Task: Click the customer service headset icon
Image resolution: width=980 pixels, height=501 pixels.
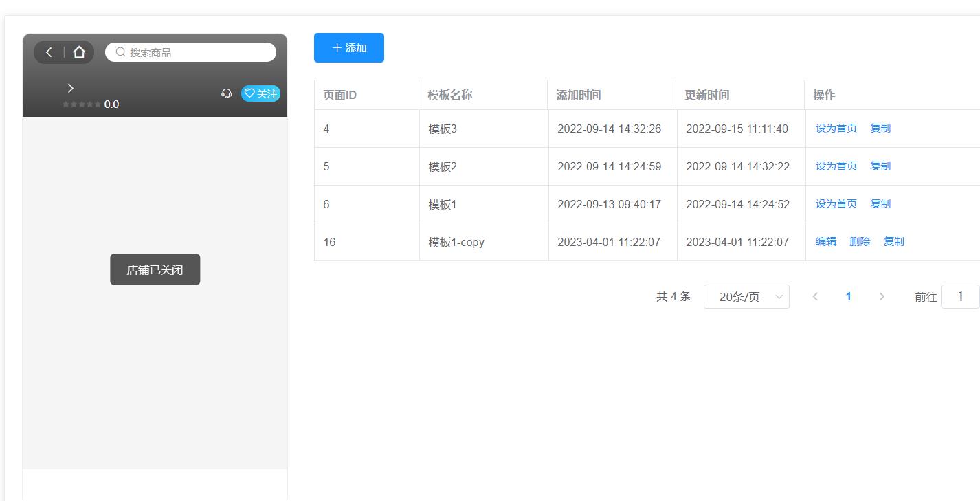Action: click(x=227, y=93)
